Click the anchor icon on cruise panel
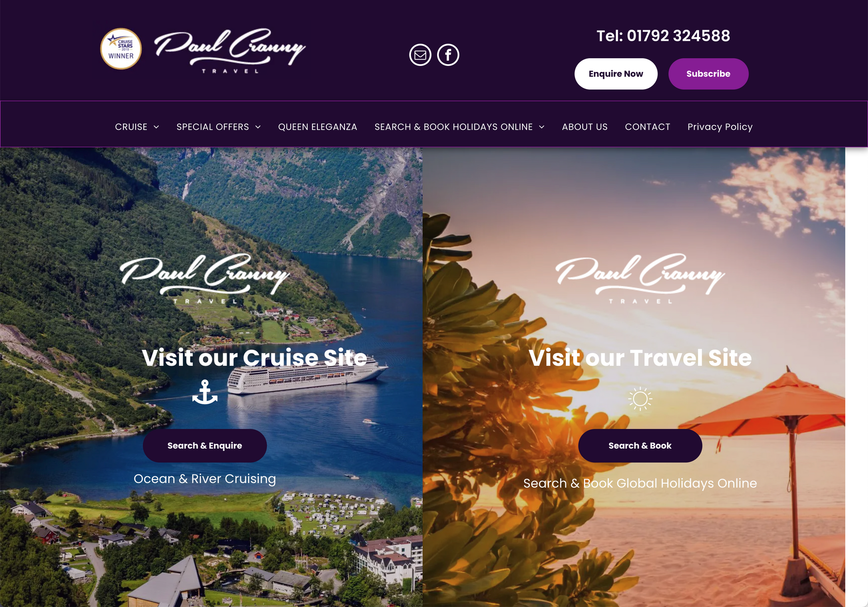 click(x=205, y=392)
